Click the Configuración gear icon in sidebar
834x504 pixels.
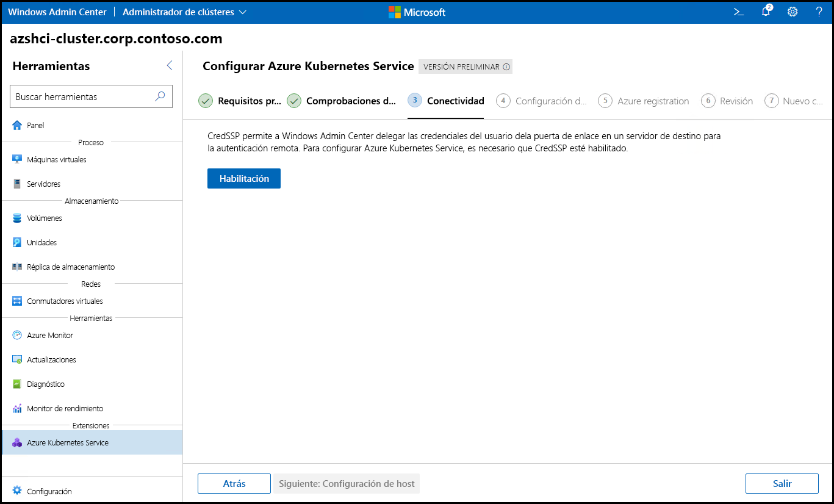coord(17,491)
